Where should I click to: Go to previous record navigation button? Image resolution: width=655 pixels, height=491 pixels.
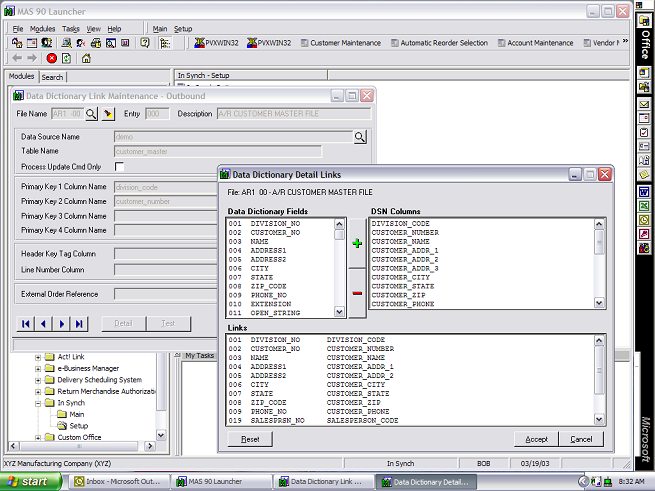click(x=43, y=323)
